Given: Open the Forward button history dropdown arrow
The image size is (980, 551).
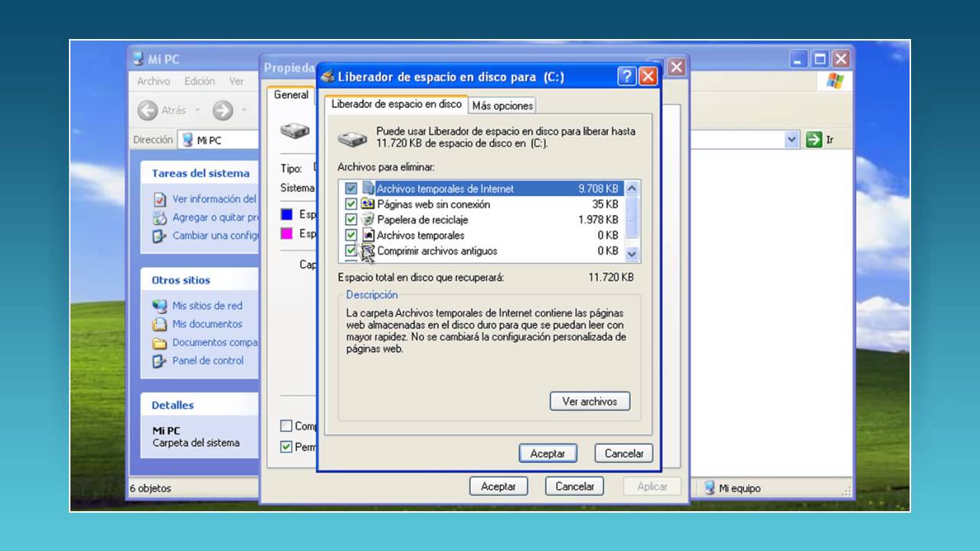Looking at the screenshot, I should point(244,111).
